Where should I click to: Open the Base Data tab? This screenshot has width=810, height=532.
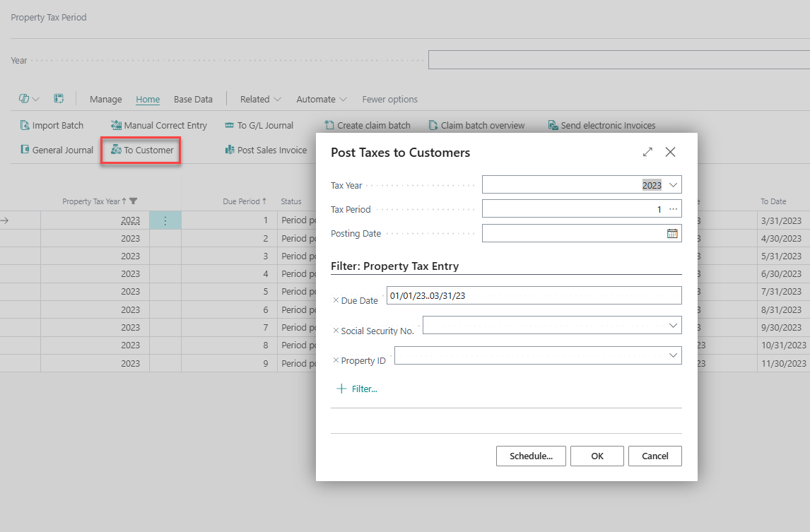coord(193,99)
